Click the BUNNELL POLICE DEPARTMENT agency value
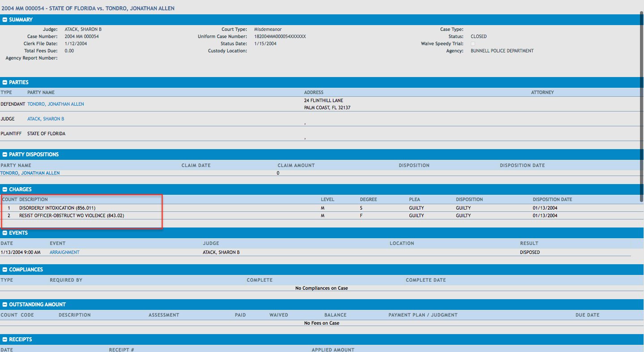644x352 pixels. (502, 51)
